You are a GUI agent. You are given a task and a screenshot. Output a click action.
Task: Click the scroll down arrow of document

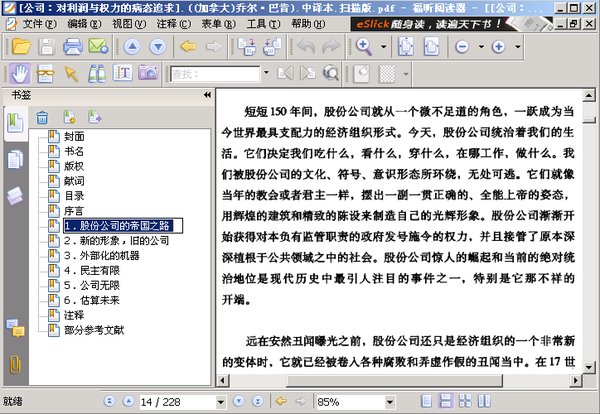(x=589, y=368)
